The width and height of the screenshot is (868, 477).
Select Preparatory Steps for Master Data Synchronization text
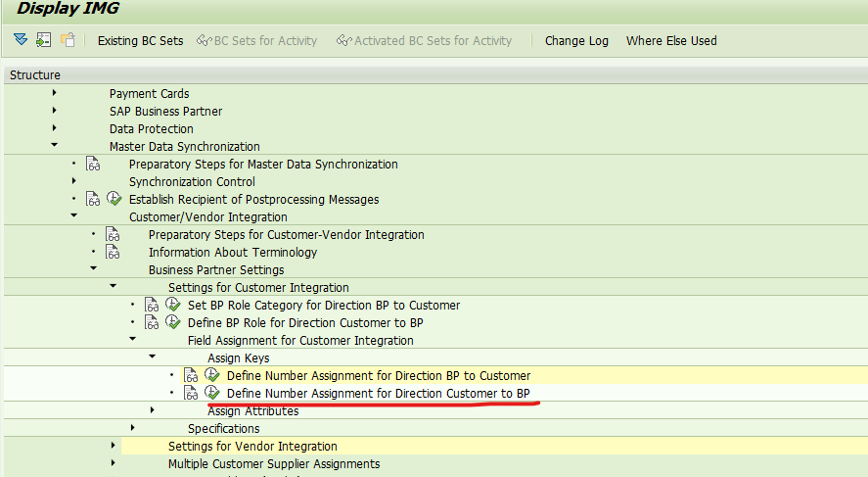pyautogui.click(x=263, y=165)
